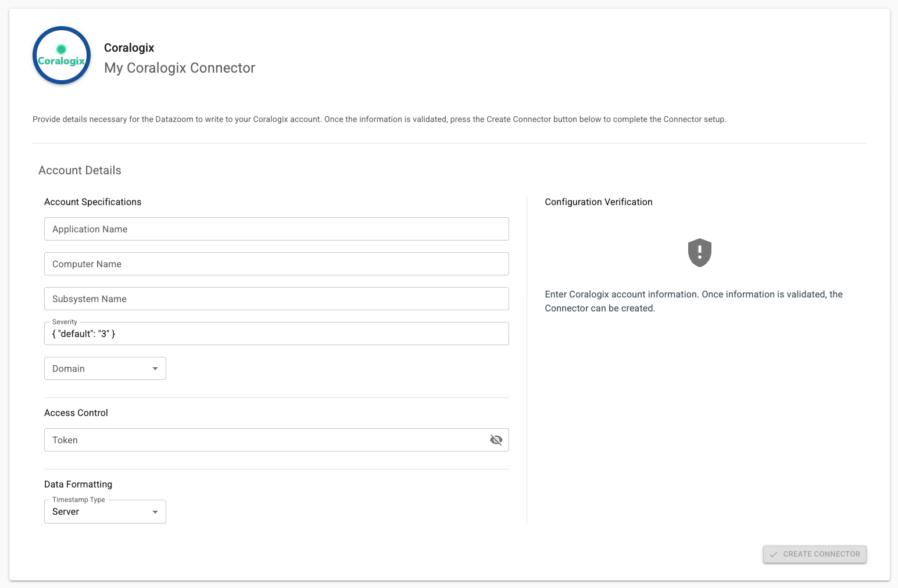Click the Data Formatting label
This screenshot has height=588, width=898.
tap(78, 484)
